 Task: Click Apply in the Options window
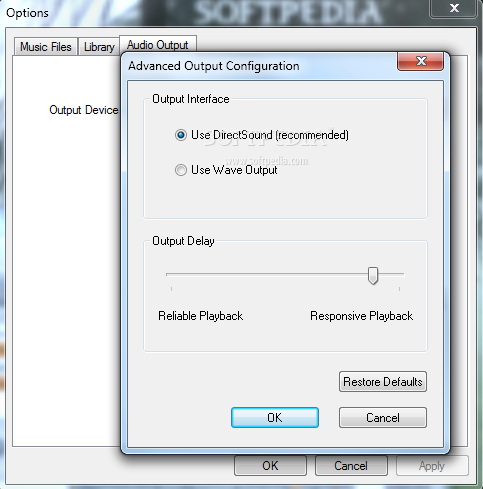[432, 466]
